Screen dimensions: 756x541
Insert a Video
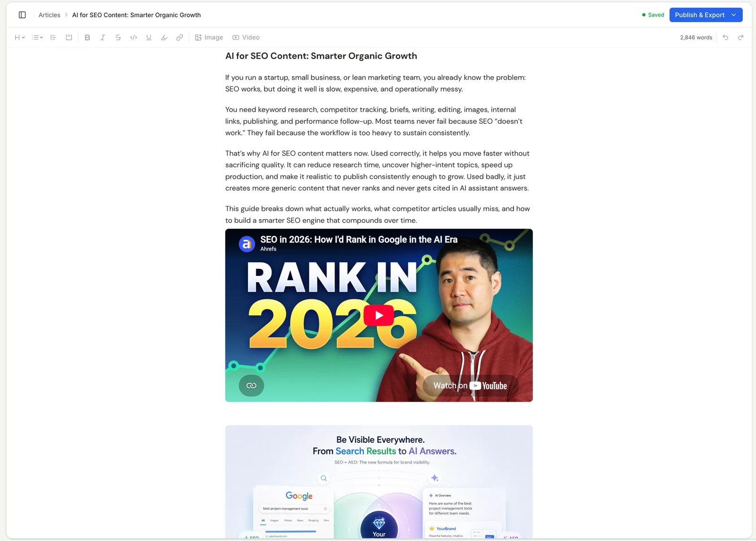tap(246, 37)
